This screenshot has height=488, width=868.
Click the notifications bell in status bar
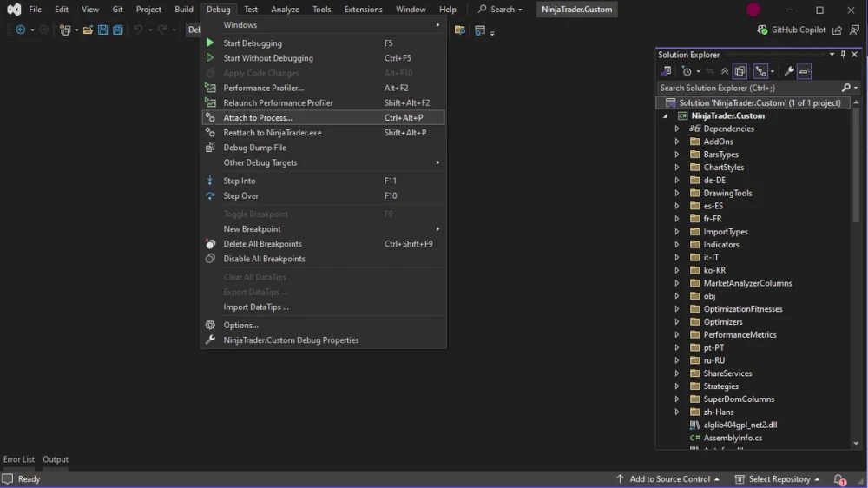[839, 479]
